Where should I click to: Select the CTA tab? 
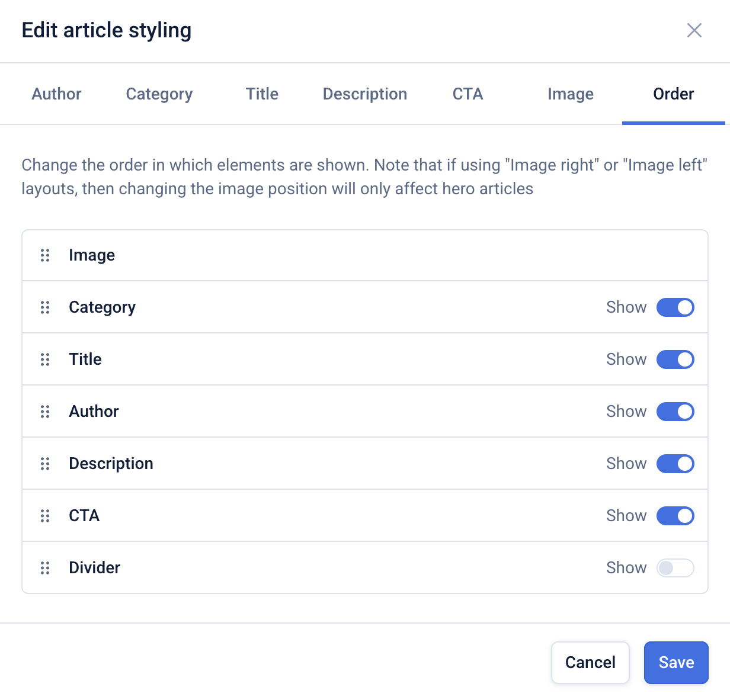[x=468, y=94]
